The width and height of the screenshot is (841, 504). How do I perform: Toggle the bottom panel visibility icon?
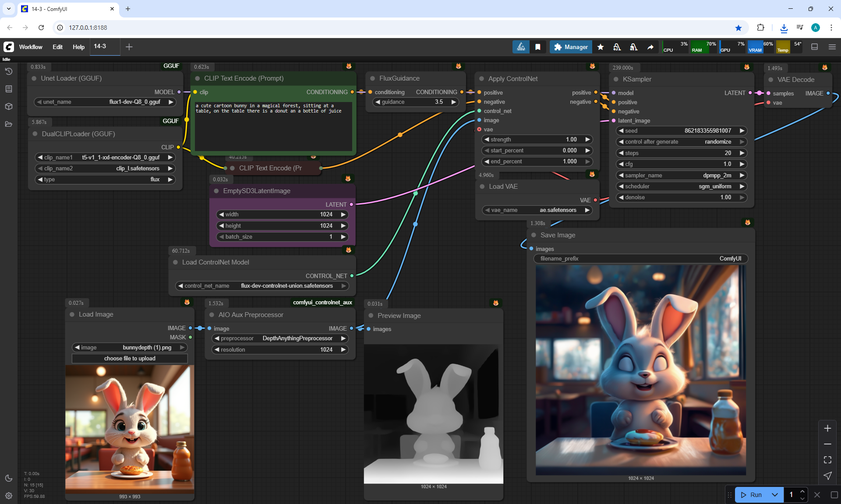click(815, 47)
